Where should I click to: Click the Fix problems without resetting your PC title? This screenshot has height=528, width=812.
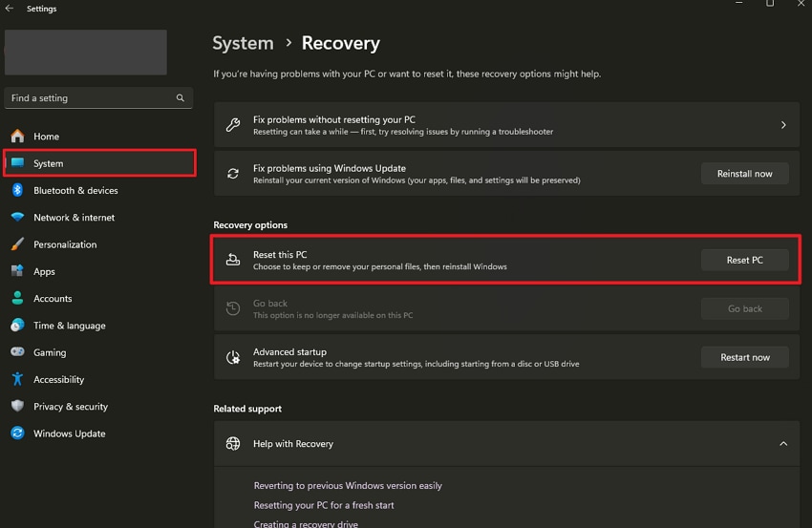pos(334,119)
